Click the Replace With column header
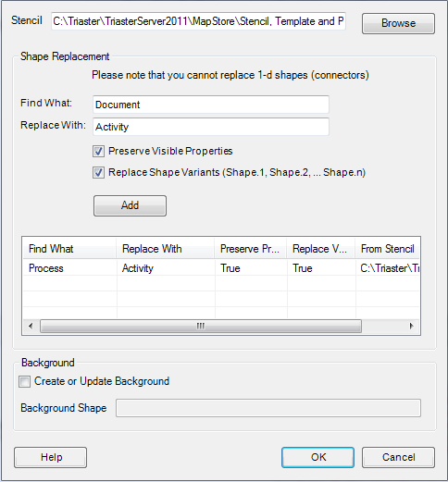This screenshot has height=482, width=448. click(x=166, y=249)
